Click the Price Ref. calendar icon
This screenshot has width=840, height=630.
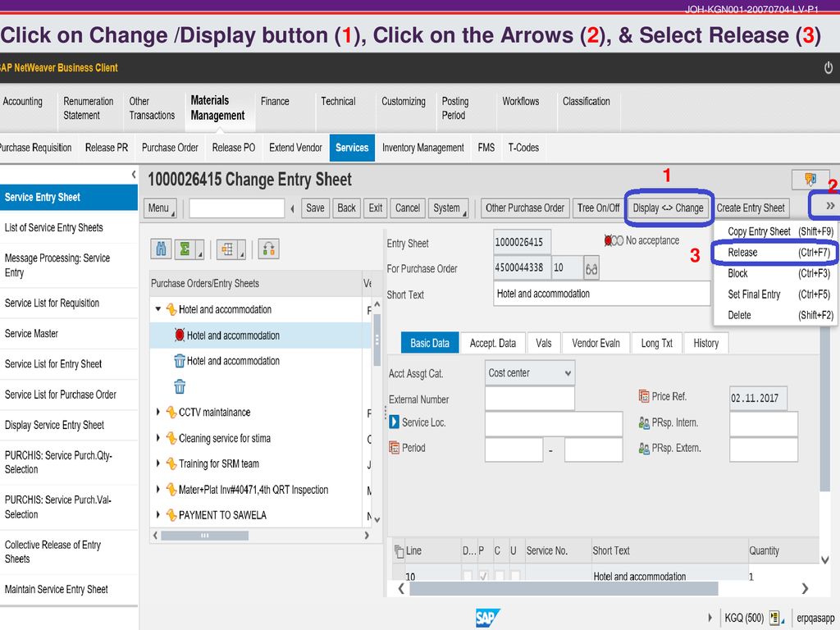coord(644,396)
